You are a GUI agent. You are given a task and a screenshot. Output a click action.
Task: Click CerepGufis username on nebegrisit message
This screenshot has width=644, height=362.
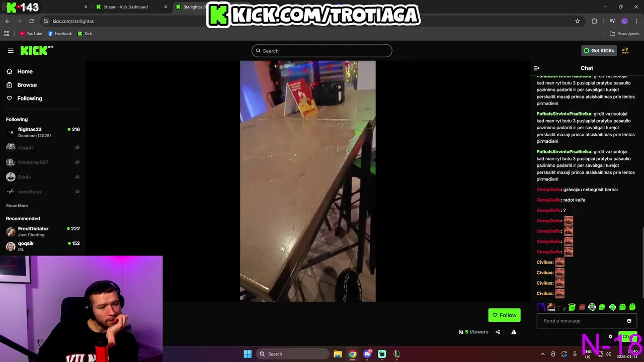[548, 190]
